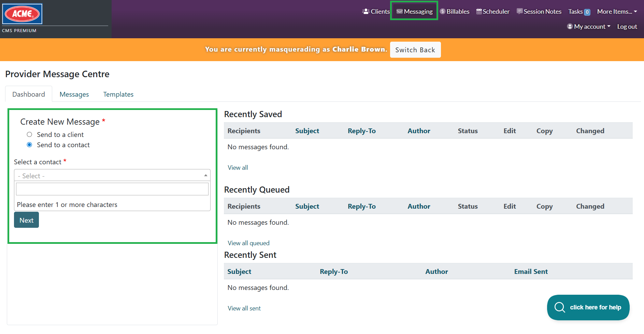The image size is (644, 334).
Task: Click Author header in Recently Sent table
Action: (437, 272)
